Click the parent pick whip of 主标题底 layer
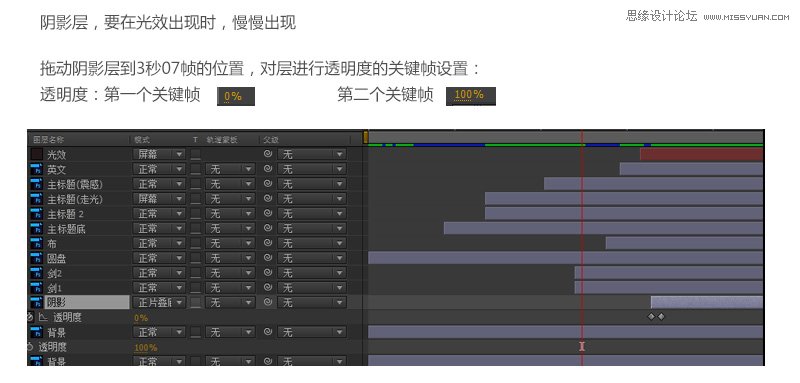800x383 pixels. click(x=268, y=228)
